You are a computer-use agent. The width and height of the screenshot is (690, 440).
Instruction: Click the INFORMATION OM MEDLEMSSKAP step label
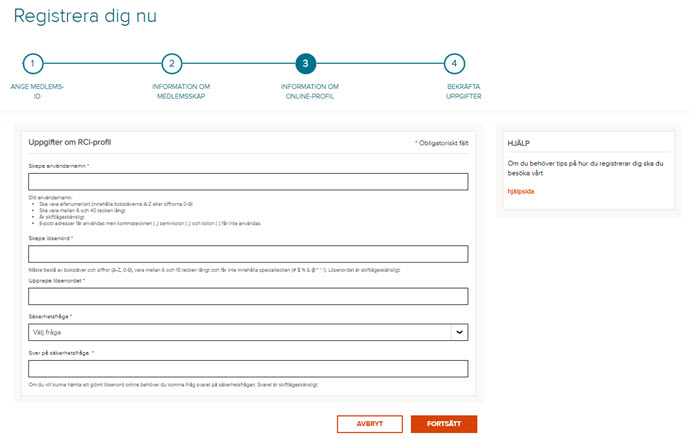(181, 92)
